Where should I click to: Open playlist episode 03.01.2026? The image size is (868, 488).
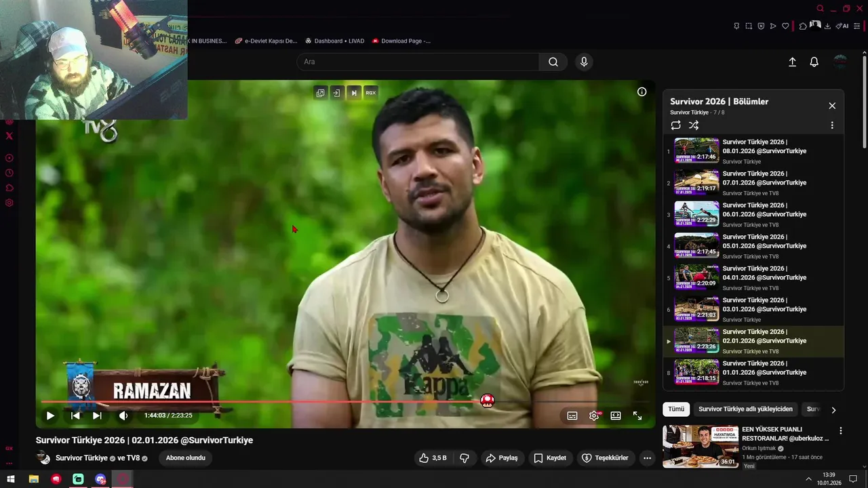(753, 309)
